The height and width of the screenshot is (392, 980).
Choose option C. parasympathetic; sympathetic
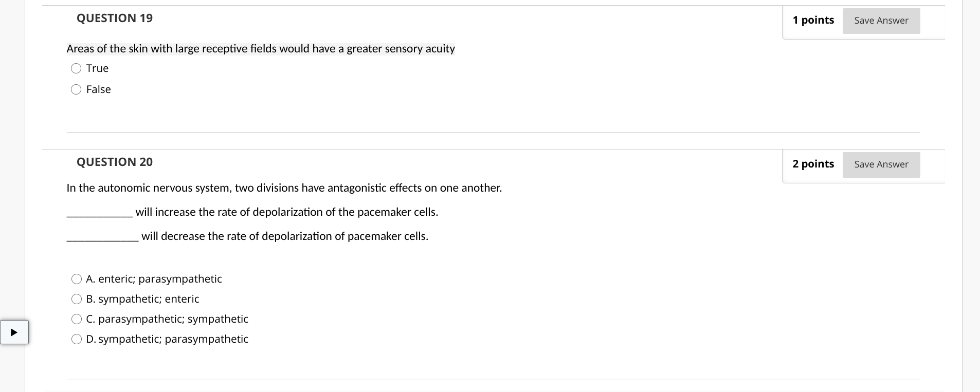tap(77, 319)
